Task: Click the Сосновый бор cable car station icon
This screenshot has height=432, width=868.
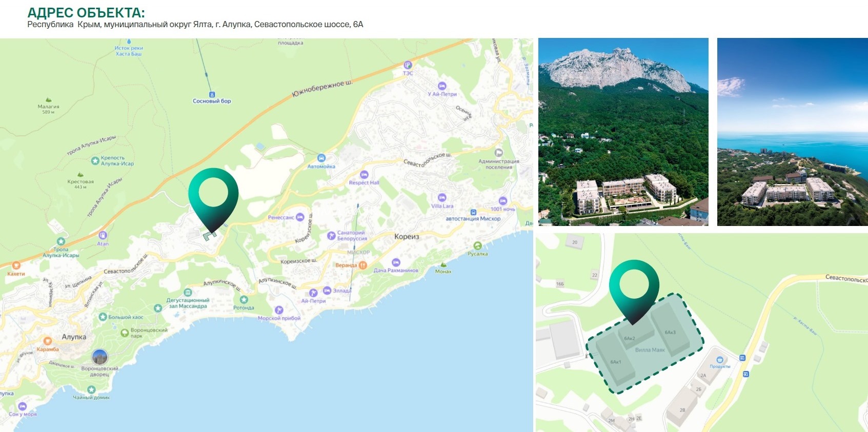Action: [212, 94]
